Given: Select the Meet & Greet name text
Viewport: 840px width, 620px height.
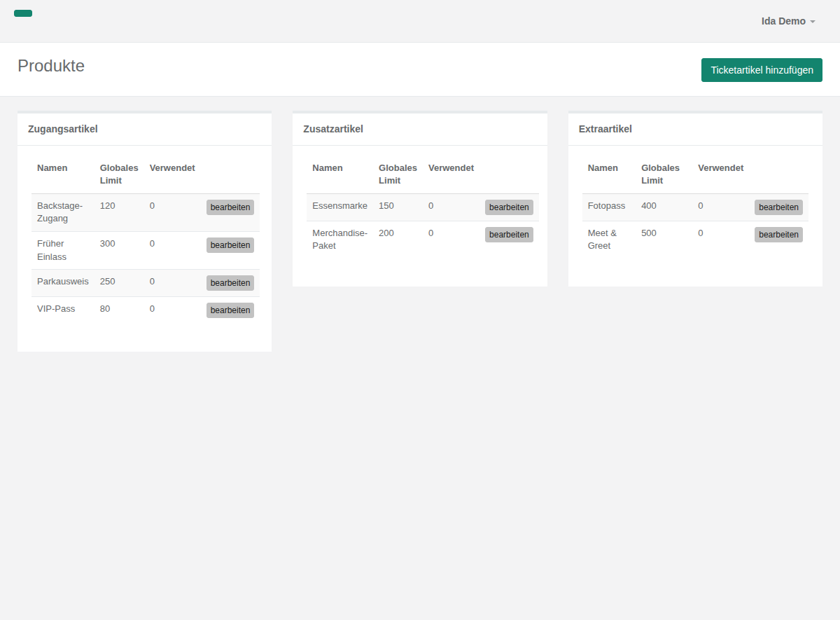Looking at the screenshot, I should [603, 240].
